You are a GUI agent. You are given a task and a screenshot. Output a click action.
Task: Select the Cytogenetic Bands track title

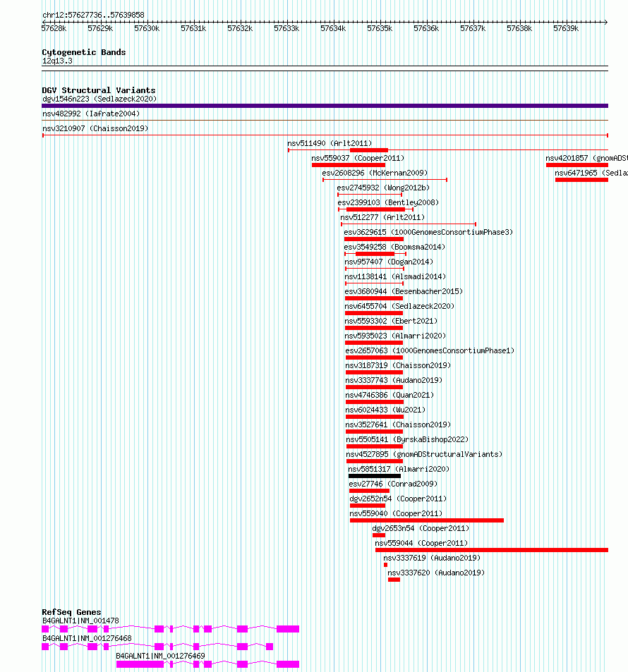(84, 52)
